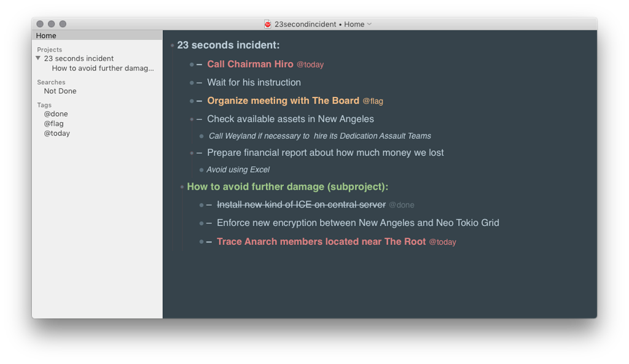This screenshot has height=364, width=629.
Task: Collapse "23 seconds incident" with the sidebar disclosure triangle
Action: pyautogui.click(x=38, y=58)
